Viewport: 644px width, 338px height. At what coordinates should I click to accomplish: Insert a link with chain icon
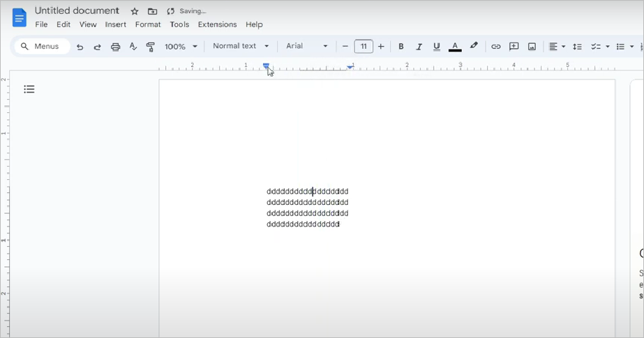point(495,47)
